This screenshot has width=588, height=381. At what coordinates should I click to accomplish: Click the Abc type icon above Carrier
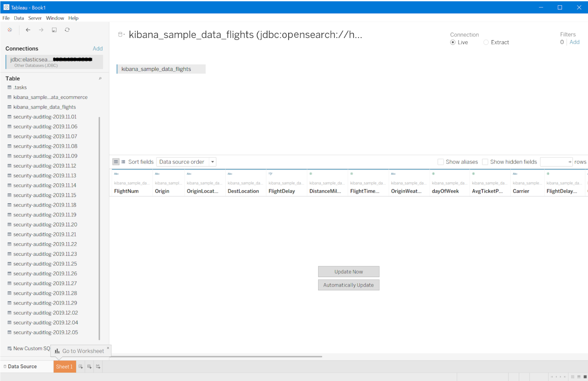515,174
